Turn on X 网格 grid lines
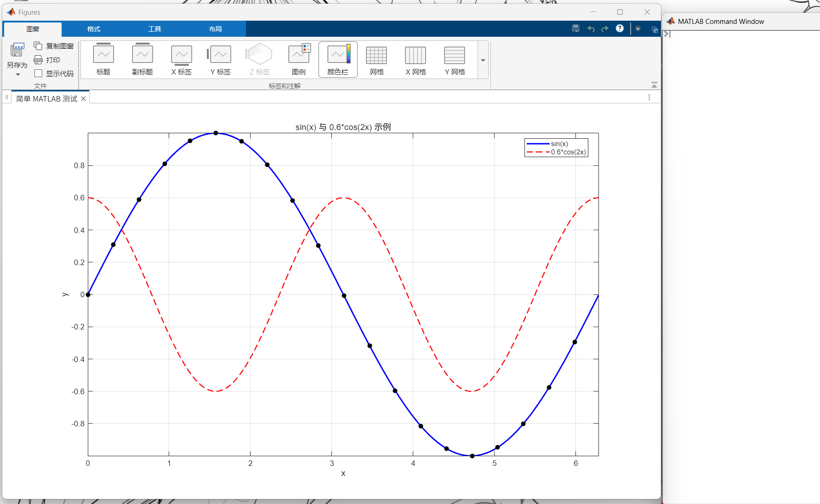The width and height of the screenshot is (820, 504). 416,59
